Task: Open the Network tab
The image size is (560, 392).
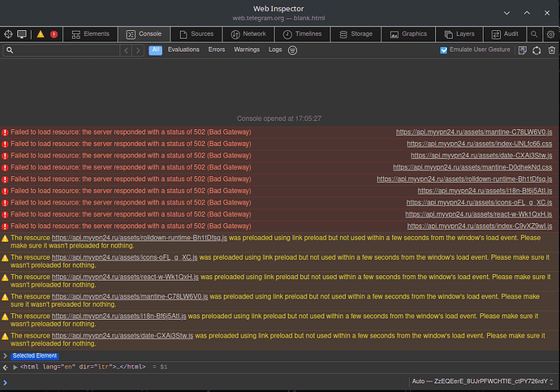Action: 248,34
